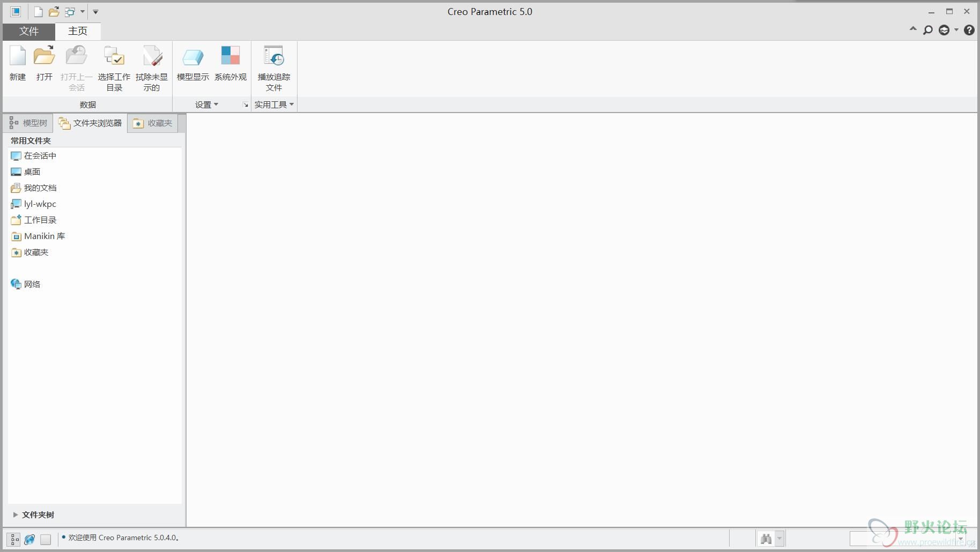Screen dimensions: 980x552
Task: Select the 网络 entry
Action: tap(26, 285)
